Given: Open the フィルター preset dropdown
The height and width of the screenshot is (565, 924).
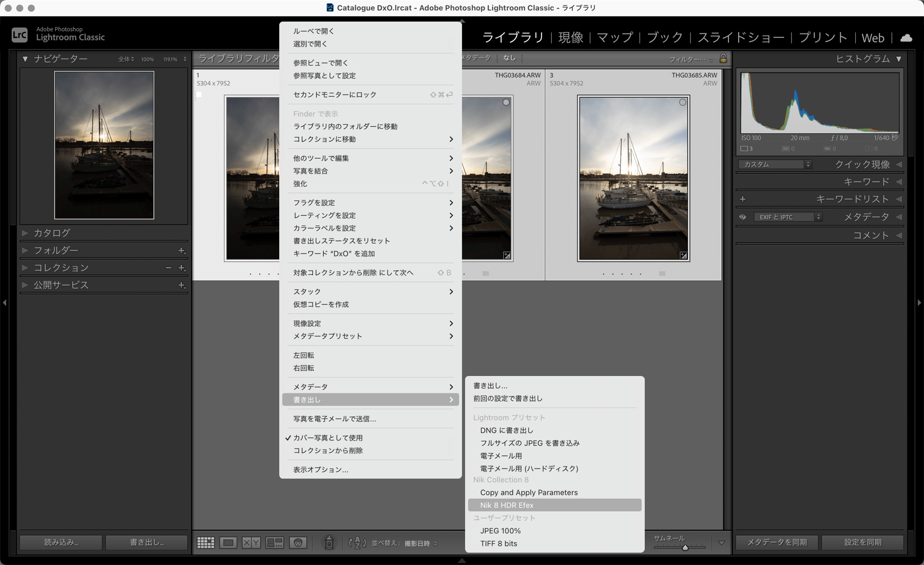Looking at the screenshot, I should [691, 59].
